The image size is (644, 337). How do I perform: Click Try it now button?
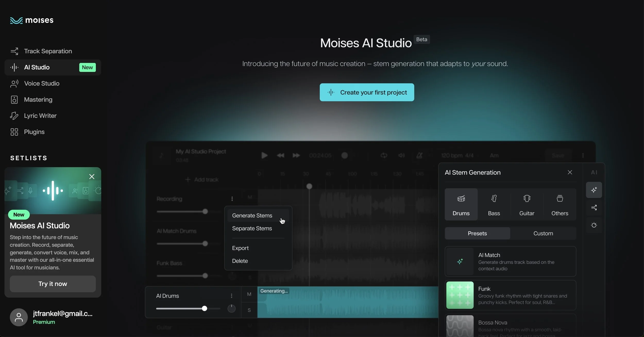coord(53,284)
